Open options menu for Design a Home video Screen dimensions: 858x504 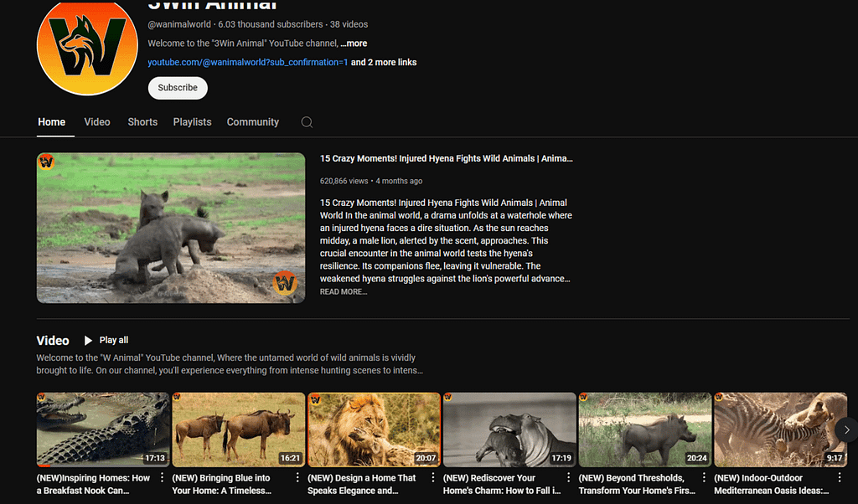(433, 478)
